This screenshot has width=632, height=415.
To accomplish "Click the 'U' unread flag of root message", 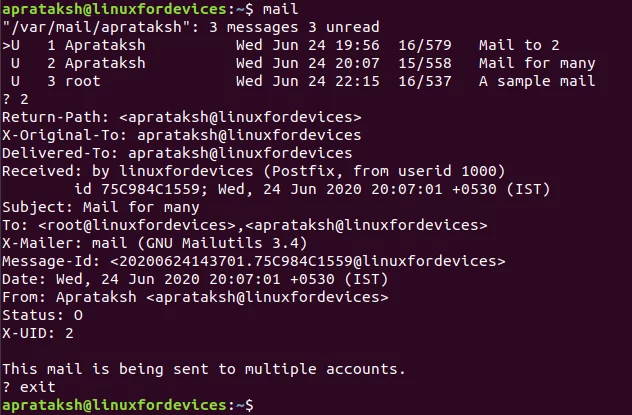I will point(15,81).
